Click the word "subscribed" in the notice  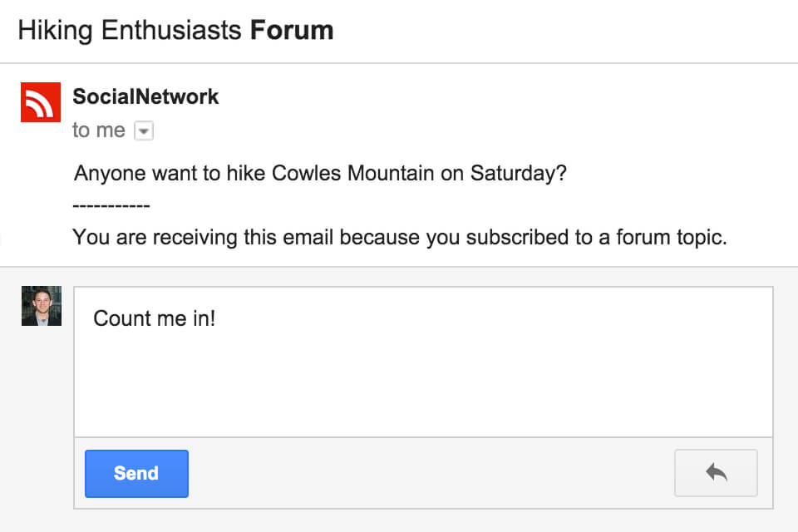(x=513, y=238)
